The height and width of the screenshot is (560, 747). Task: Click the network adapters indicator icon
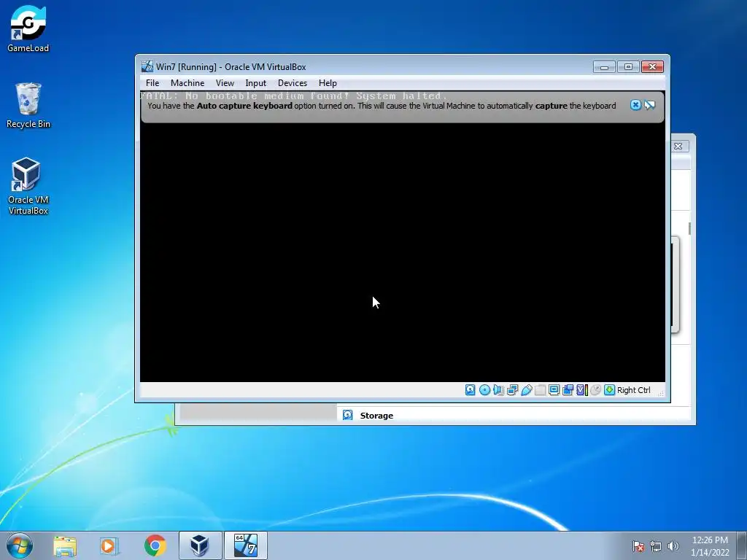(x=513, y=390)
